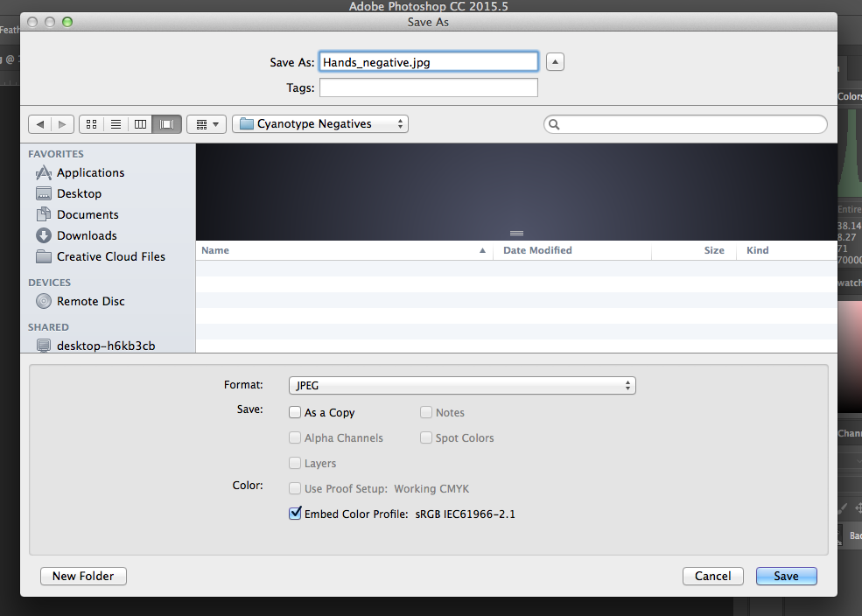Uncheck Embed Color Profile checkbox

point(295,514)
